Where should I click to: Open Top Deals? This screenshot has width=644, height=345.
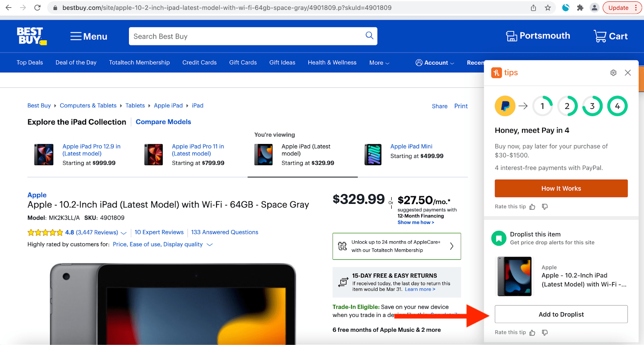(x=30, y=62)
